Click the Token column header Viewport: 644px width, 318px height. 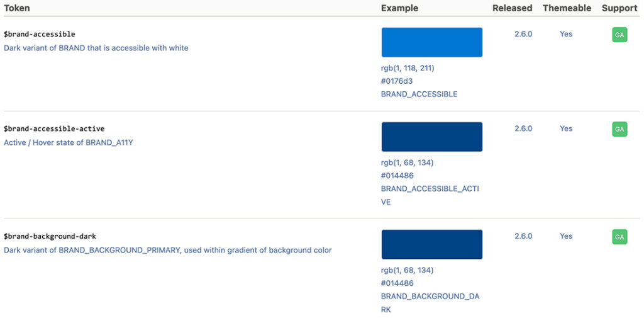pos(17,8)
